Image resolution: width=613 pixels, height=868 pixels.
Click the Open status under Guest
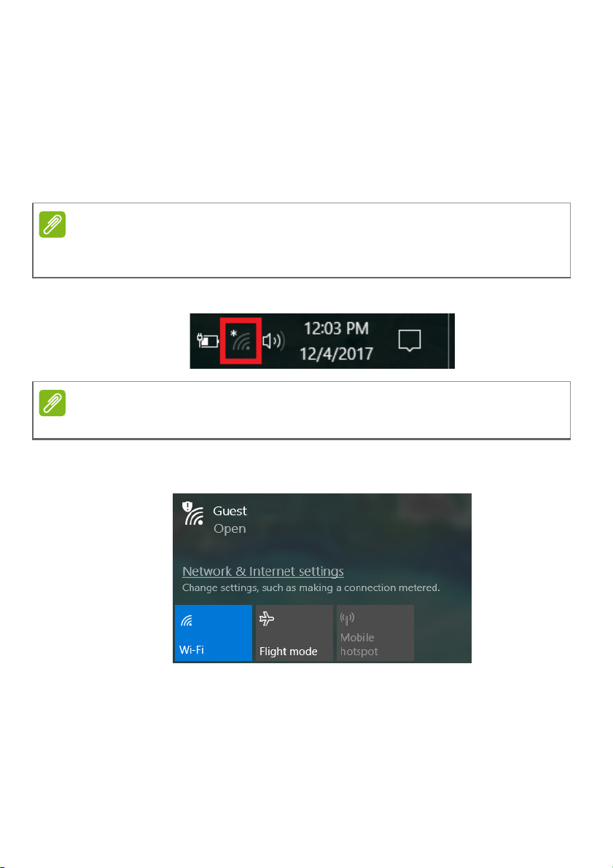(230, 528)
